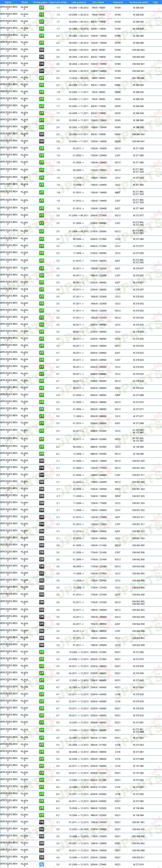Click PB icon in M 273.966 A207 row

(41, 423)
